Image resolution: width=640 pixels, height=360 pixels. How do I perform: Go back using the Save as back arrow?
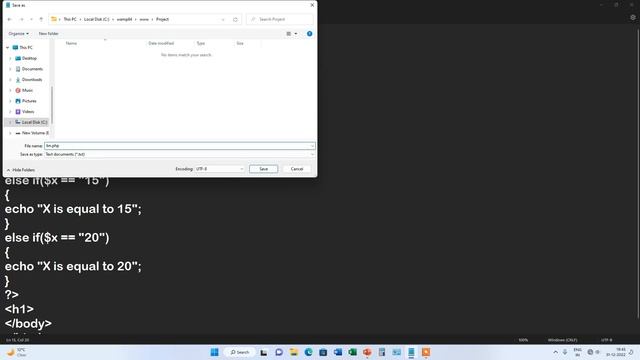tap(10, 19)
